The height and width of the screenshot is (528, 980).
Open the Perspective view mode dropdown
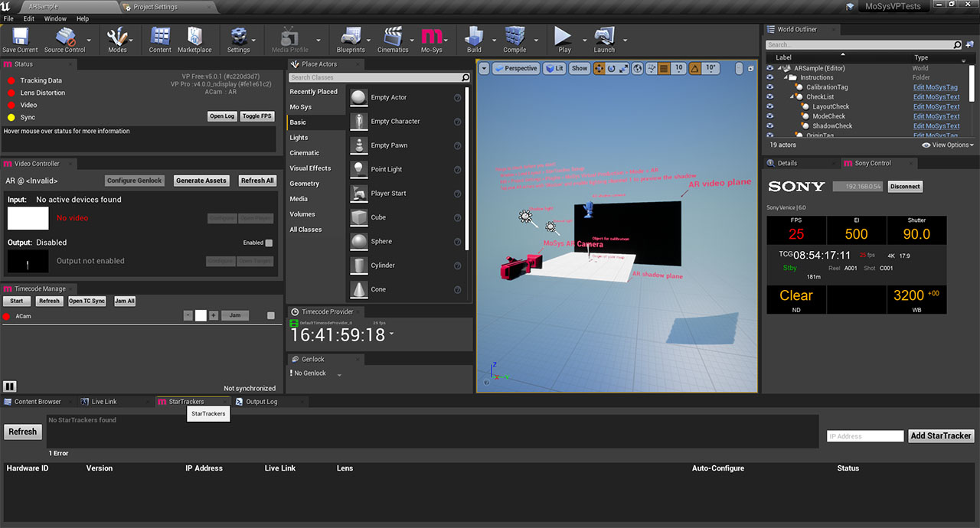[515, 68]
